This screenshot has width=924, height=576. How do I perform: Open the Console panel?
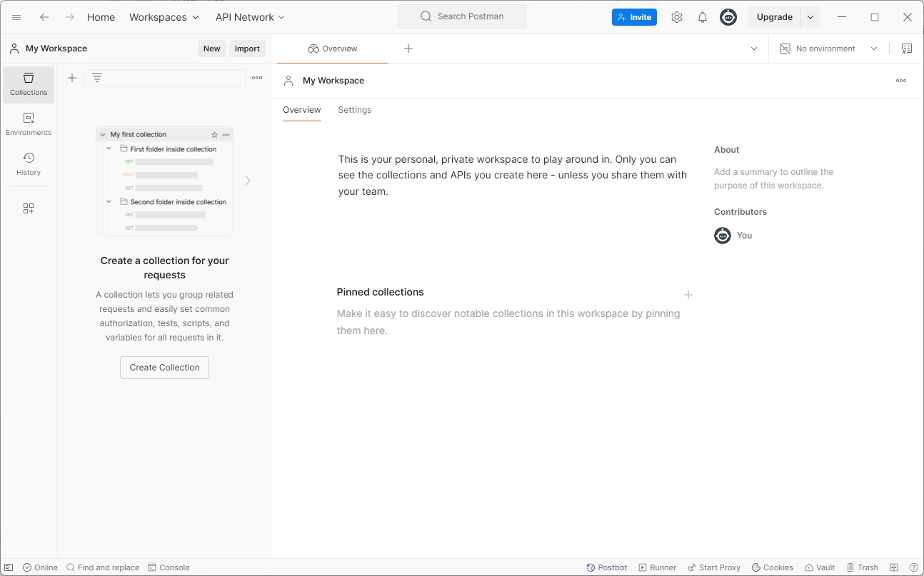tap(169, 567)
